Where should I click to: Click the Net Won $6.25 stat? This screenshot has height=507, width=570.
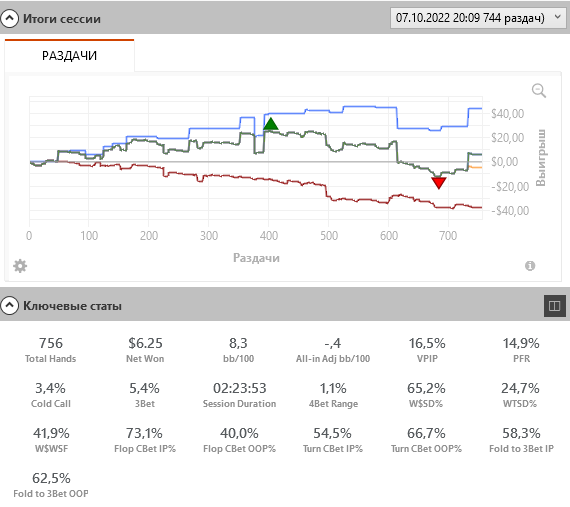click(x=145, y=350)
